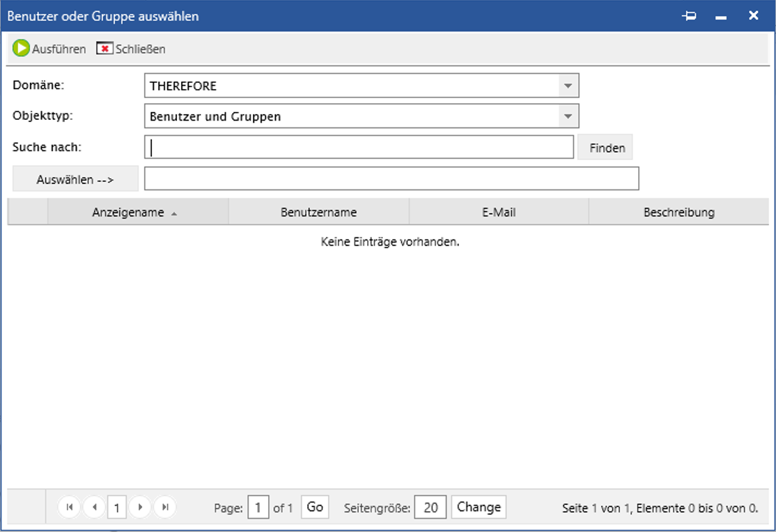The image size is (776, 532).
Task: Toggle sorting on the E-Mail column
Action: tap(499, 212)
